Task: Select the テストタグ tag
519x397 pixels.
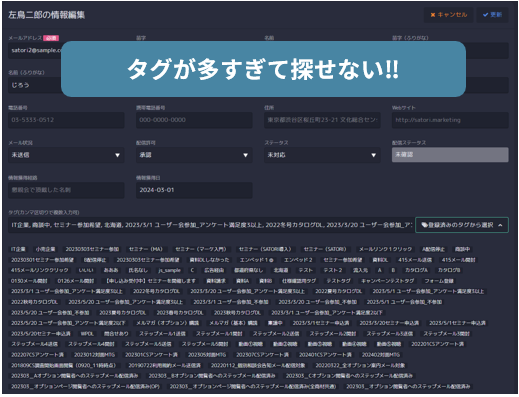Action: tap(338, 281)
